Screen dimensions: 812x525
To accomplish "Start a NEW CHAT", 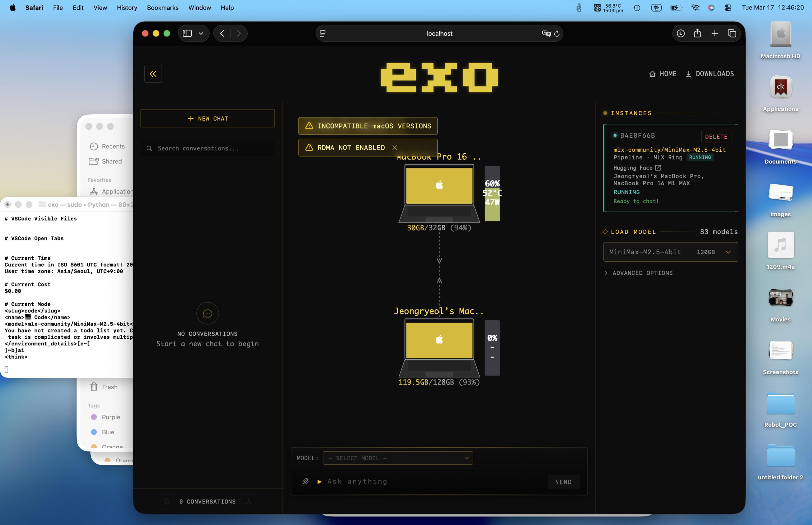I will (x=208, y=119).
